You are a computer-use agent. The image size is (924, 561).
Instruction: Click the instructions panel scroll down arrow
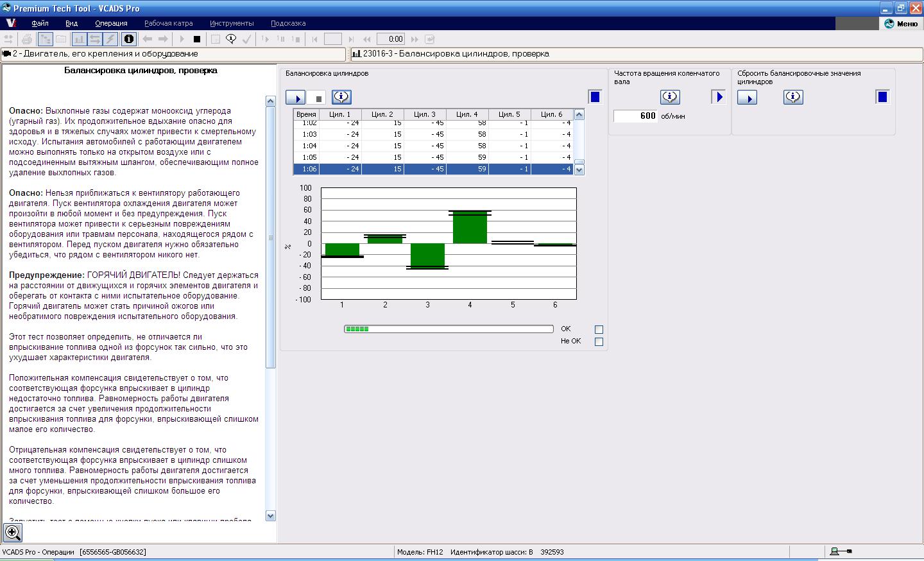pyautogui.click(x=270, y=515)
